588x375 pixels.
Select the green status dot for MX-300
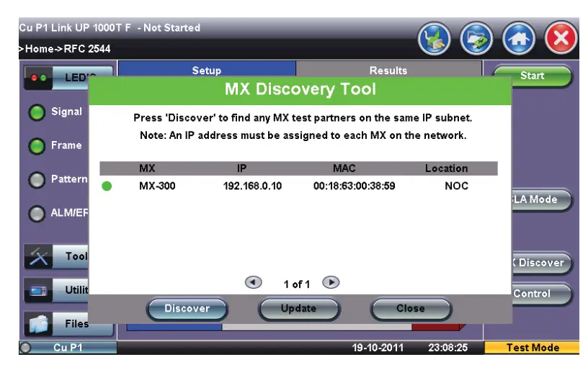(107, 186)
